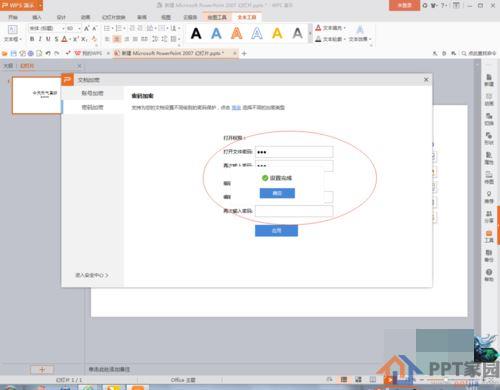
Task: Click the add slide plus button below thumbnails
Action: click(x=42, y=369)
